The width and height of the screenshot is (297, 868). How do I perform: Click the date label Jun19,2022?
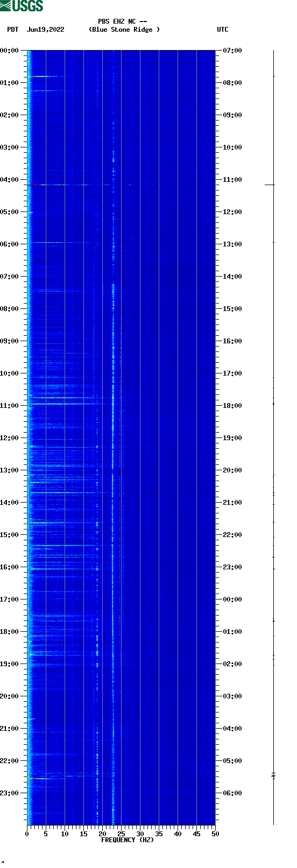pos(45,30)
